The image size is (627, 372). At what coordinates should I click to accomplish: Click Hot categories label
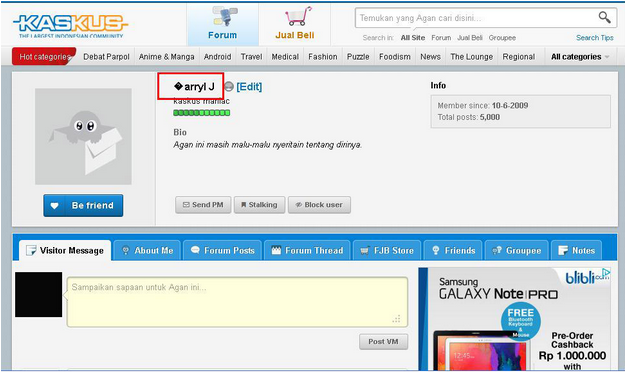tap(44, 57)
